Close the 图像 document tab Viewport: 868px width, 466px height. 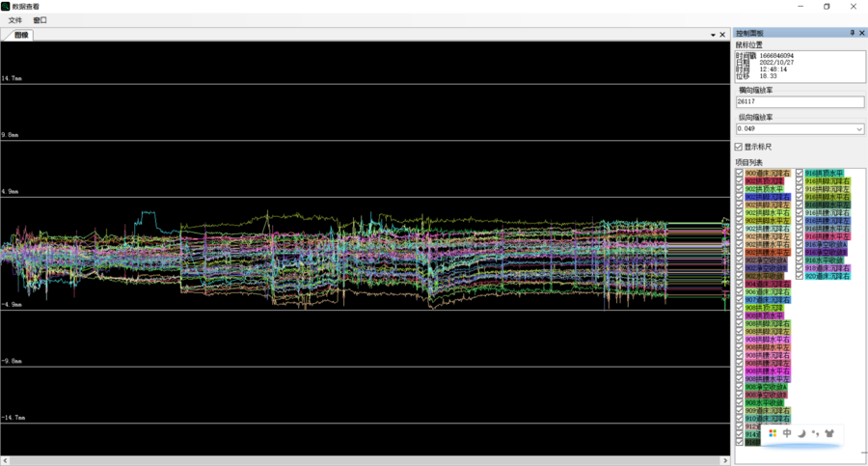(722, 35)
